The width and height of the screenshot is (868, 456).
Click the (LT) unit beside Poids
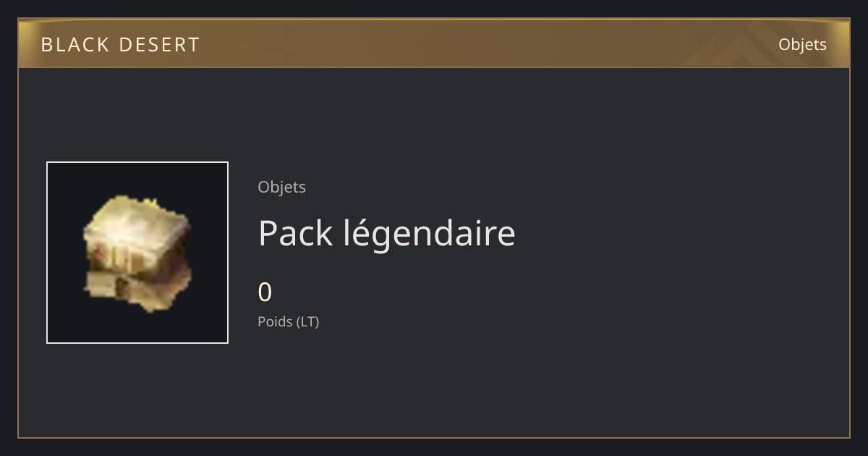[308, 321]
